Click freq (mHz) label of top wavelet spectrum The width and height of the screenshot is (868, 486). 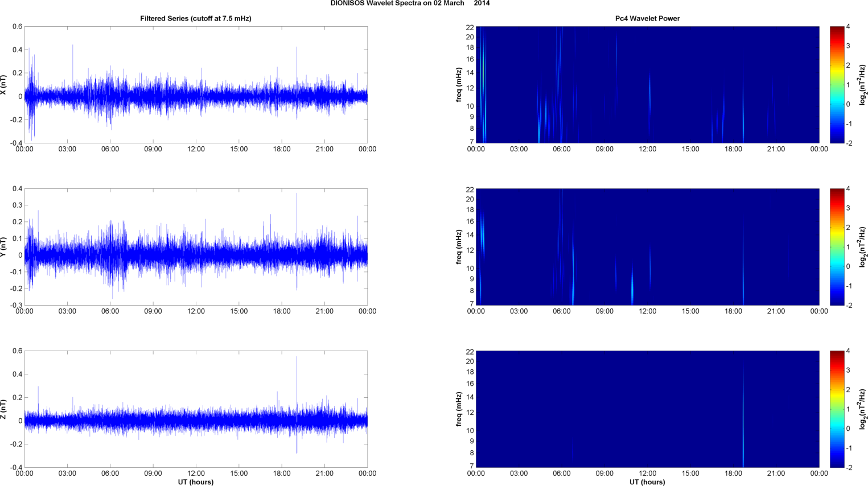tap(459, 85)
